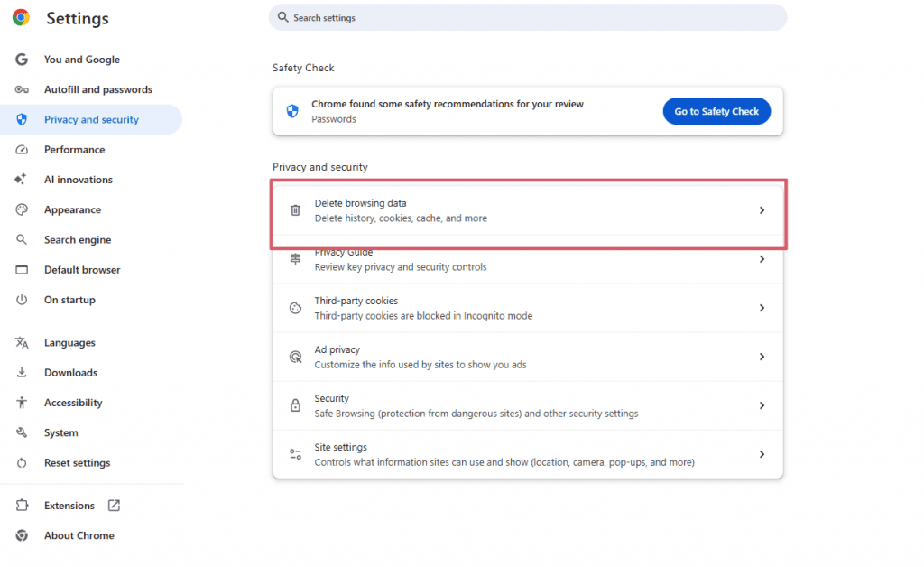Open Autofill and passwords section
The height and width of the screenshot is (567, 924).
tap(97, 89)
